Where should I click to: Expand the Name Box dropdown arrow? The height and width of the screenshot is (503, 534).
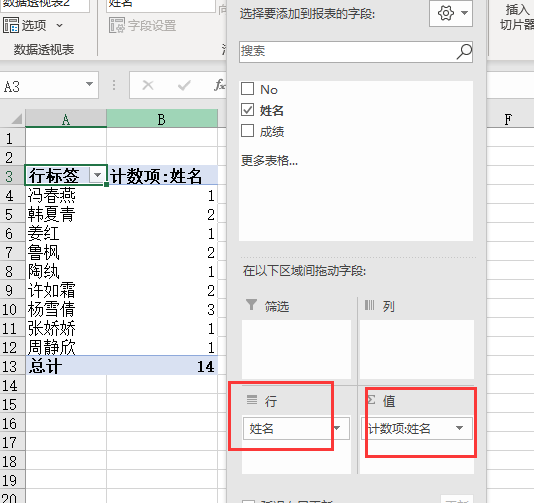pyautogui.click(x=89, y=84)
